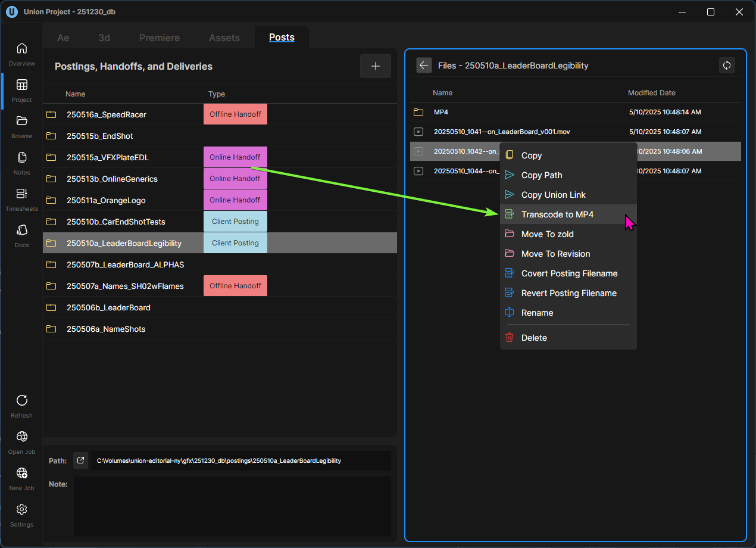Select the 250507b_LeaderBoard_ALPHAS posting
This screenshot has height=548, width=756.
click(220, 264)
